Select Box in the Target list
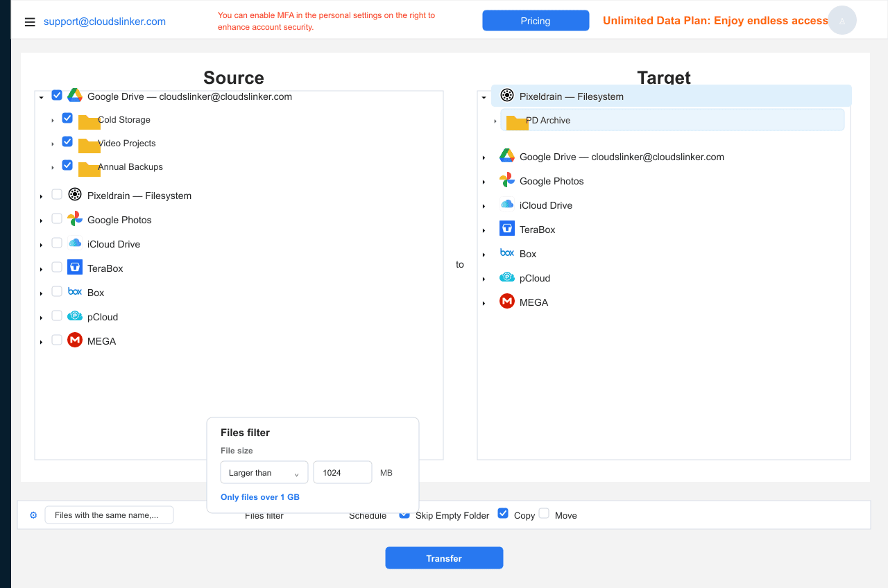Screen dimensions: 888x588 point(528,254)
